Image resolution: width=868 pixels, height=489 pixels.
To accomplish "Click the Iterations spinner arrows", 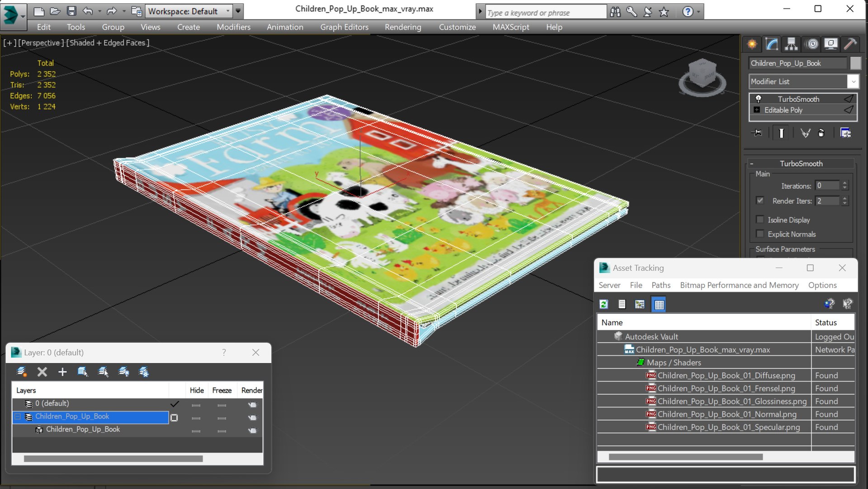I will click(x=844, y=186).
